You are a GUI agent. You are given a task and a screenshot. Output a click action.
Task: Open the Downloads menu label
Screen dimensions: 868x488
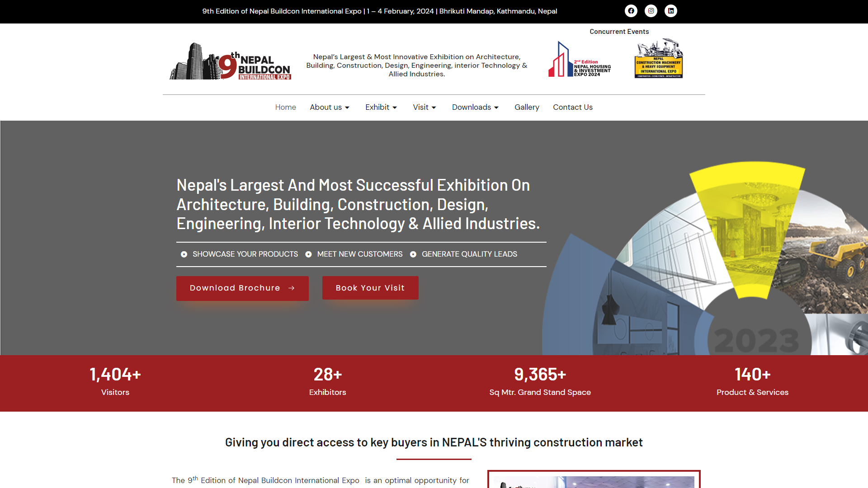coord(472,107)
